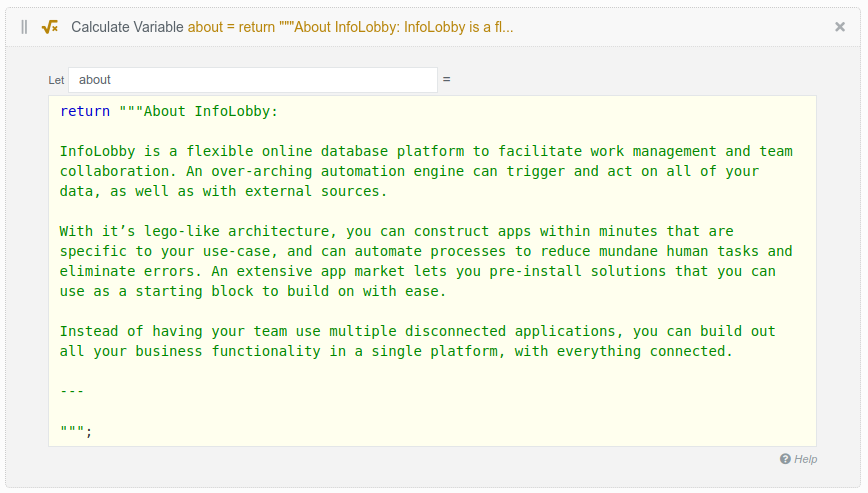Screen dimensions: 868x493
Task: Remove the Calculate Variable step with X
Action: [x=840, y=27]
